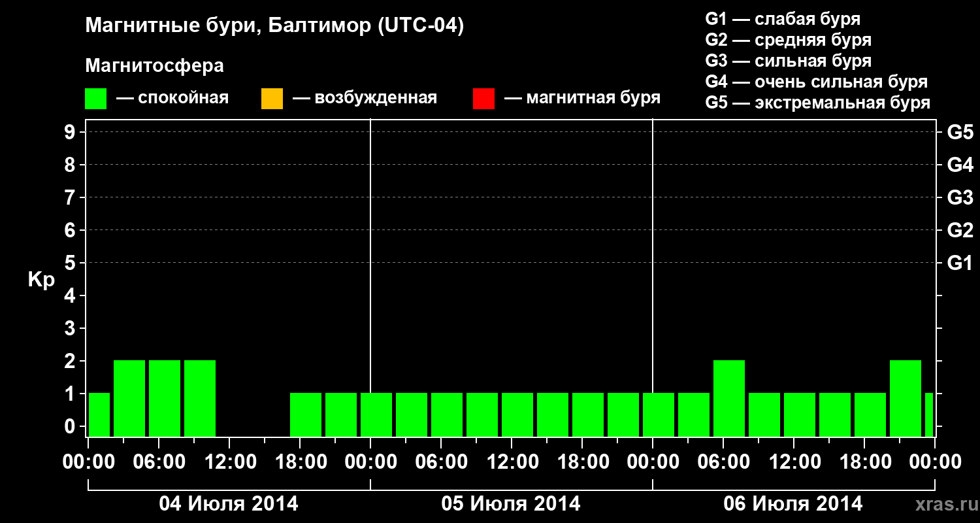980x523 pixels.
Task: Click the red магнитная буря legend swatch
Action: [483, 99]
